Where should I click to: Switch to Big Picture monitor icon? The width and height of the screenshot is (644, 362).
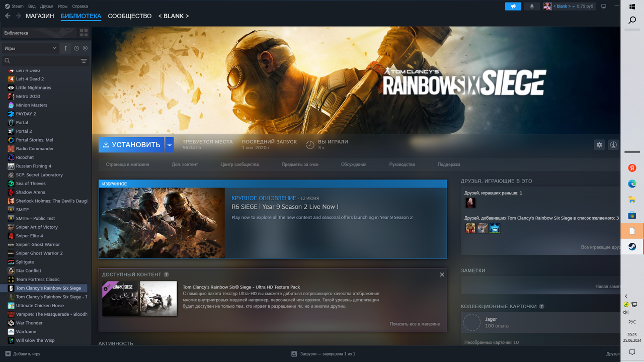click(604, 7)
